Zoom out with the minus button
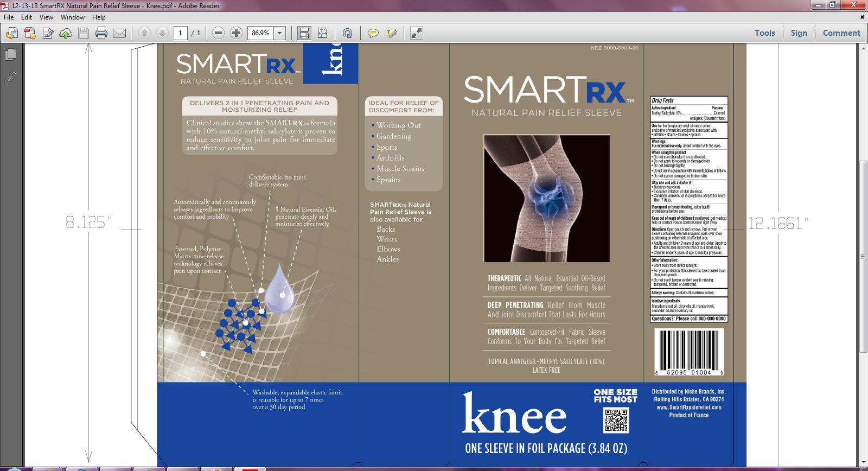868x471 pixels. pos(218,33)
